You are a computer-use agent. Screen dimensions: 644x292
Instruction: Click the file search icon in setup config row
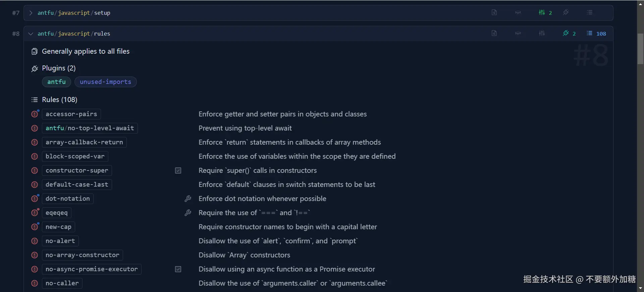(x=494, y=13)
